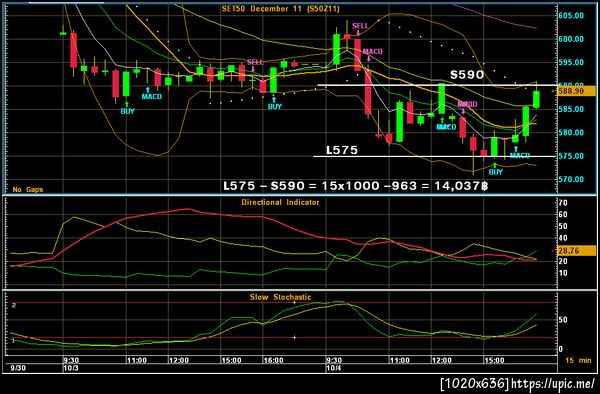Click the 580.00 price axis label
600x394 pixels.
[x=571, y=132]
